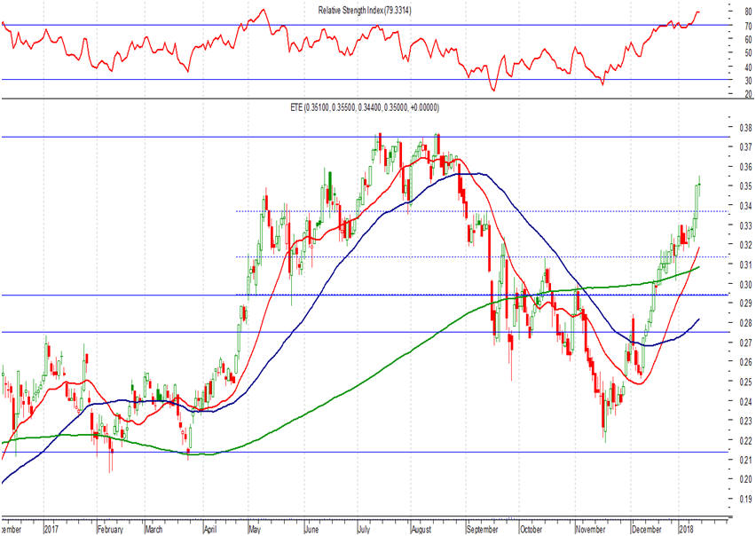Pick the February label on date axis

(110, 529)
